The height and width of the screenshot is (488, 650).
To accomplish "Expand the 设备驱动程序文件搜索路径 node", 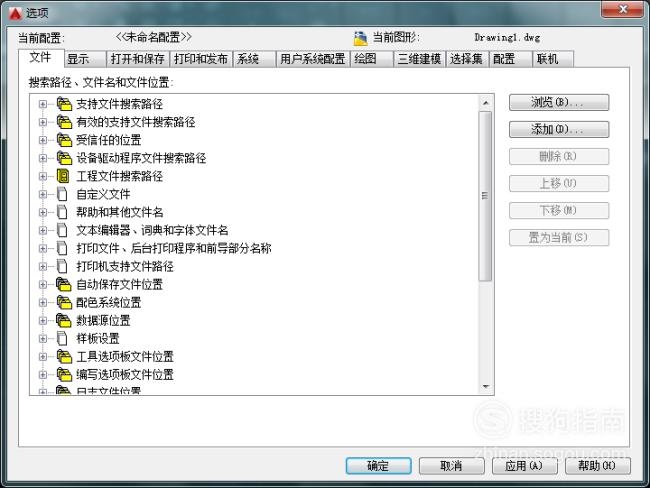I will point(43,158).
